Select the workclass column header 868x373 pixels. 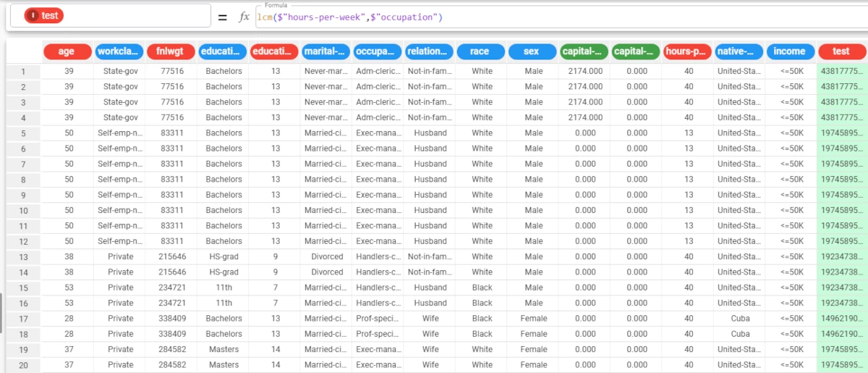tap(119, 51)
